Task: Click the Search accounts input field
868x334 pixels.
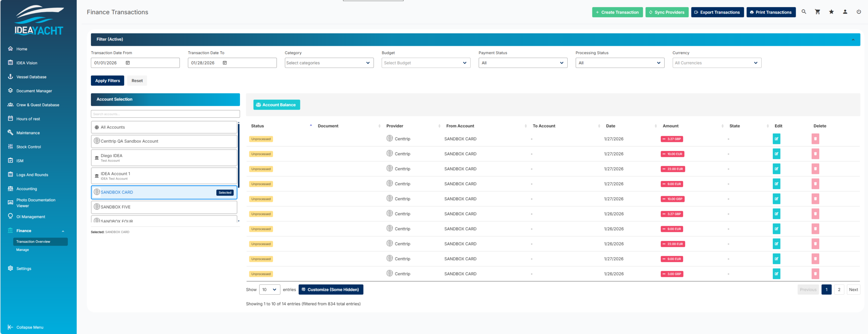Action: tap(165, 114)
